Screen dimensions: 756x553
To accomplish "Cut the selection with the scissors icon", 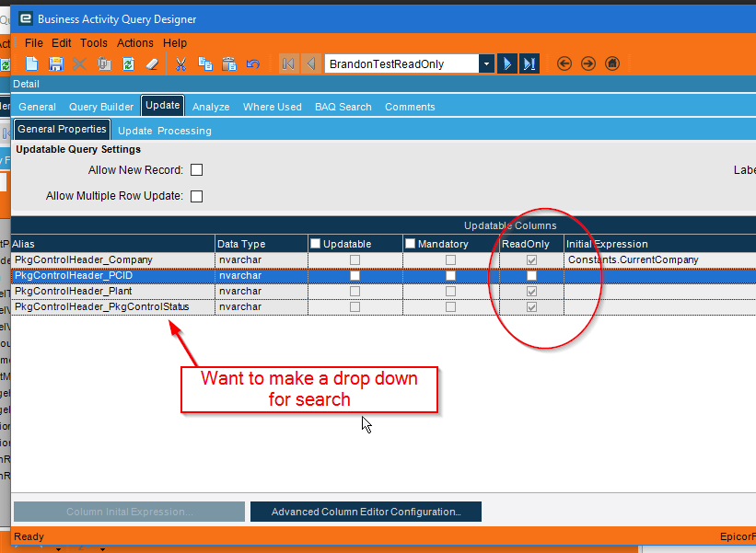I will [181, 63].
